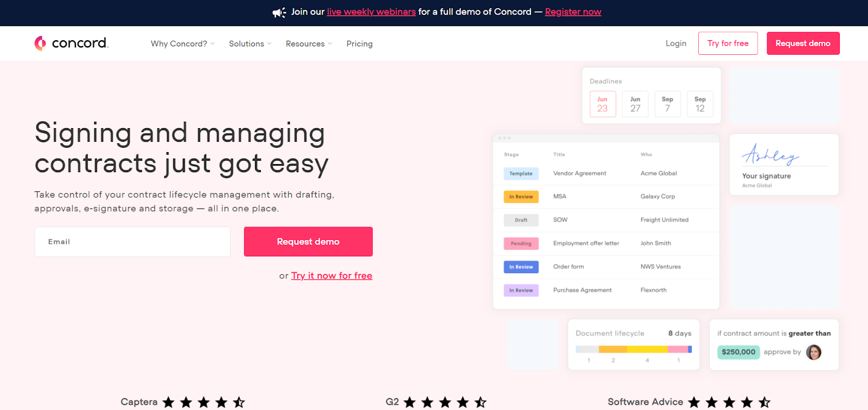The width and height of the screenshot is (868, 410).
Task: Click Flexnorth in the table
Action: coord(653,290)
